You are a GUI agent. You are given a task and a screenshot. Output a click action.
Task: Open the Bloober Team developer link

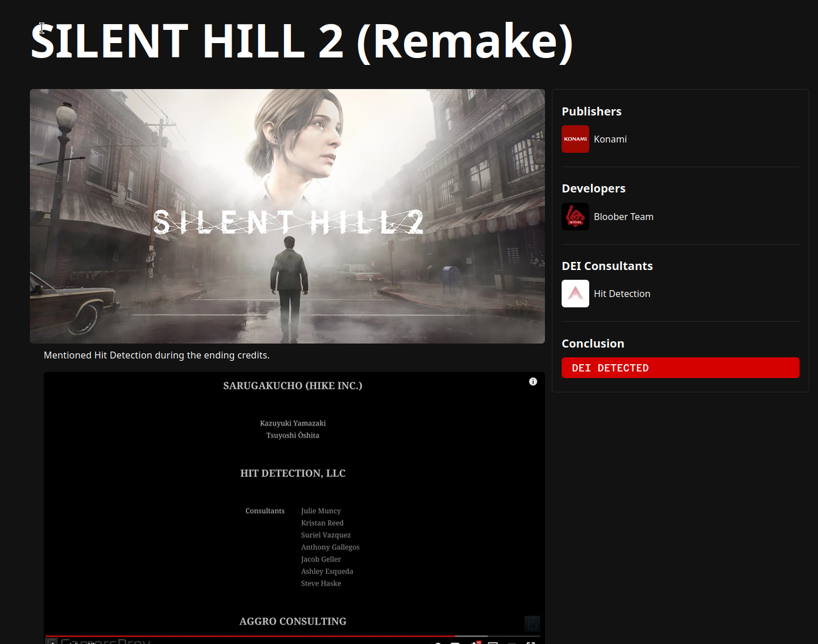click(623, 217)
